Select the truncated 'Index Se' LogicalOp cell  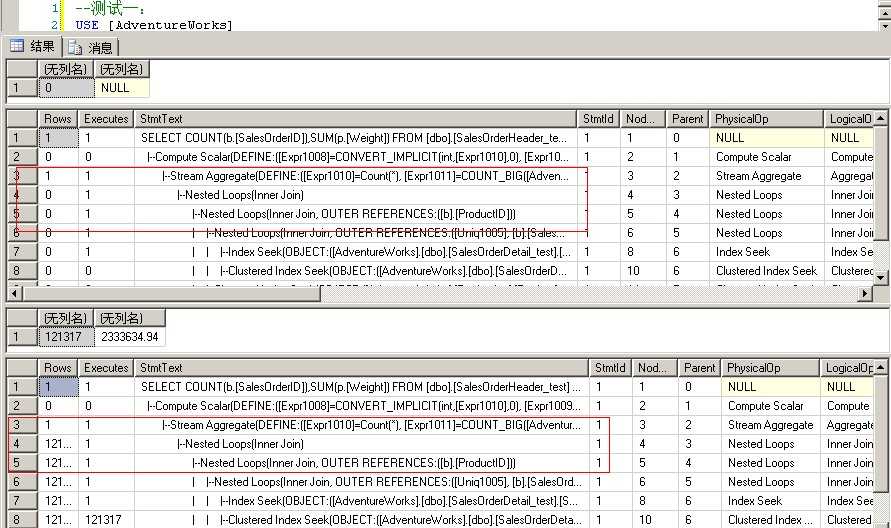pos(849,252)
